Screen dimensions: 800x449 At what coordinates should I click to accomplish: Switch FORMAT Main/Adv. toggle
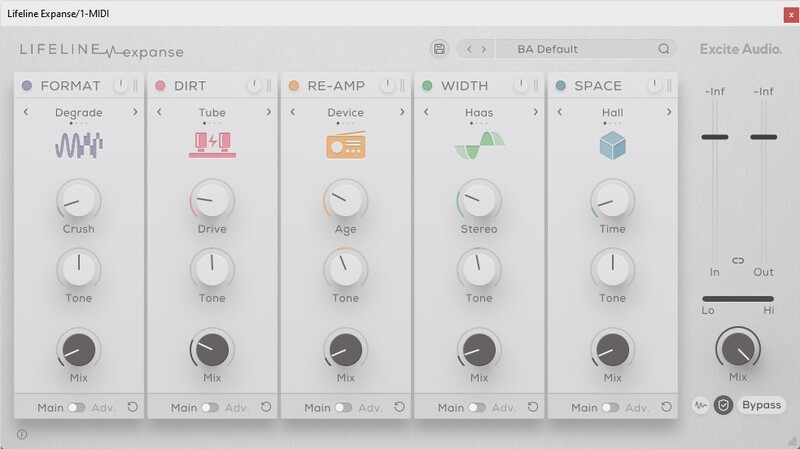[77, 408]
